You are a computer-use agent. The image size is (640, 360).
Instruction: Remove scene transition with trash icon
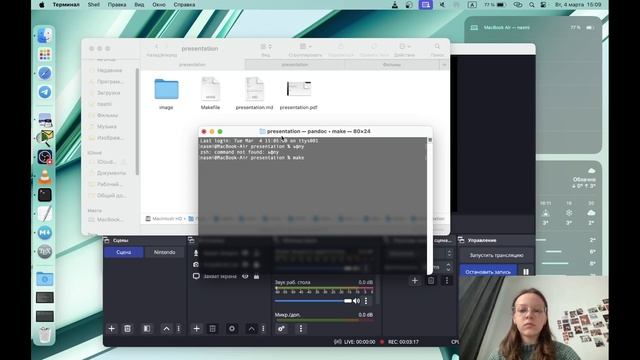click(x=431, y=280)
